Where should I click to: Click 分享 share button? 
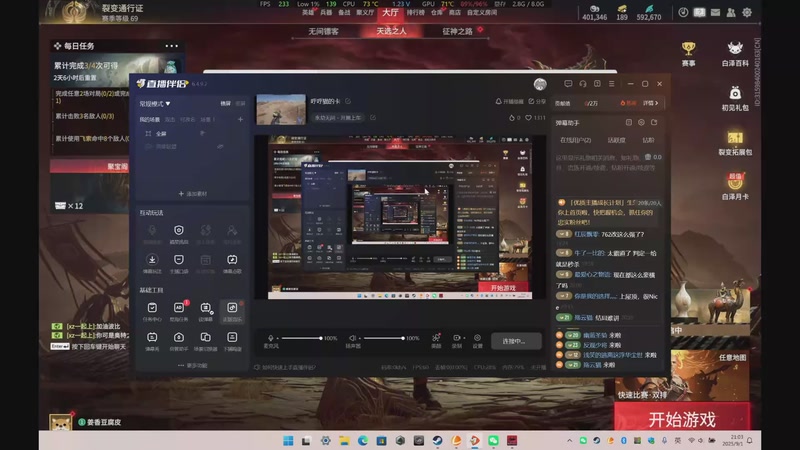point(537,102)
